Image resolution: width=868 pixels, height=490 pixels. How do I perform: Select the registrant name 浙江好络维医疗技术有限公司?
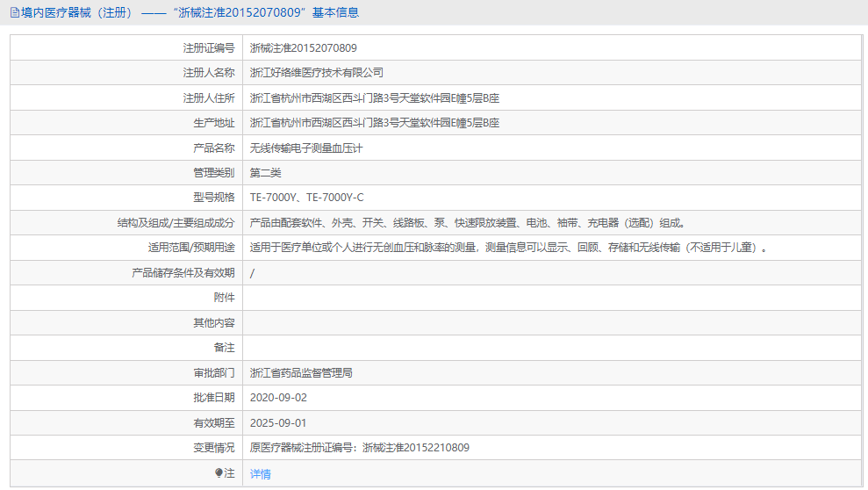pyautogui.click(x=316, y=73)
